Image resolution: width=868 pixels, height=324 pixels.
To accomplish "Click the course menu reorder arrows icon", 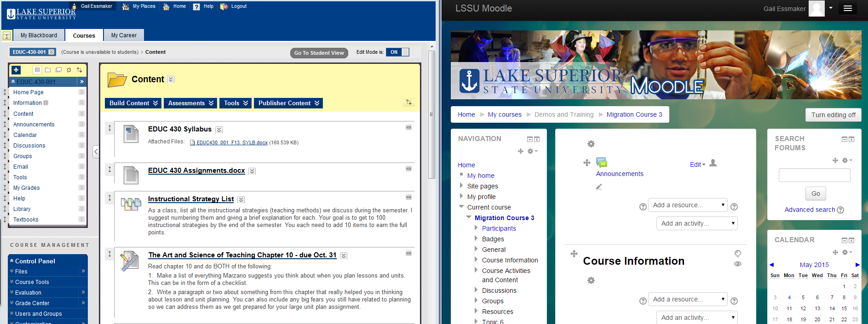I will point(80,70).
